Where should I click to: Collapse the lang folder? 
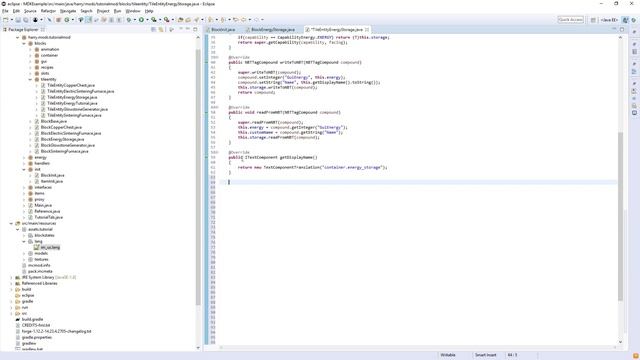24,241
